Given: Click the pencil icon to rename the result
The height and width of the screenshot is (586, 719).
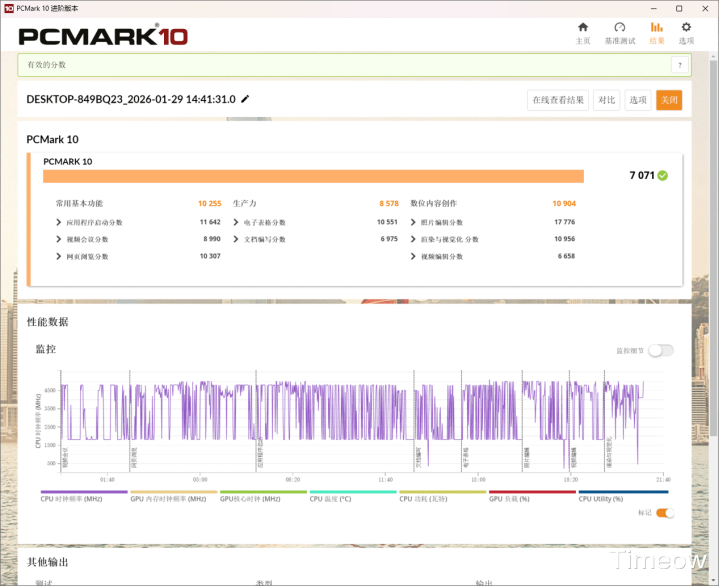Looking at the screenshot, I should (x=246, y=99).
